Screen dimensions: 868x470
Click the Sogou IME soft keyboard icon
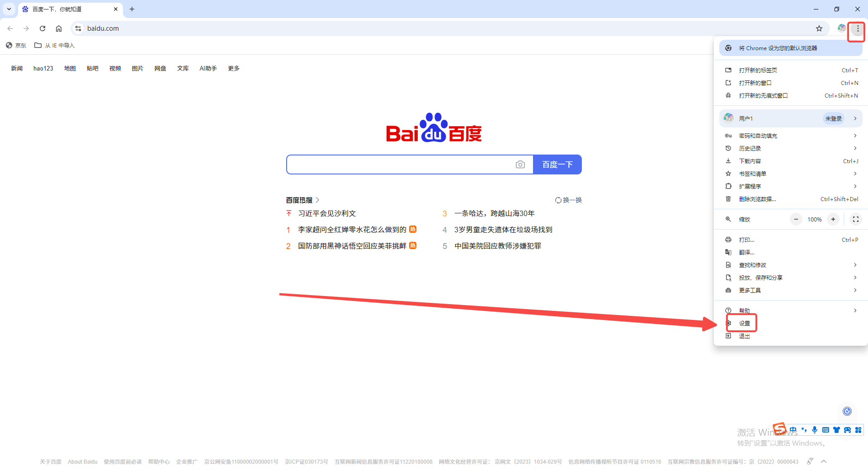pyautogui.click(x=826, y=430)
